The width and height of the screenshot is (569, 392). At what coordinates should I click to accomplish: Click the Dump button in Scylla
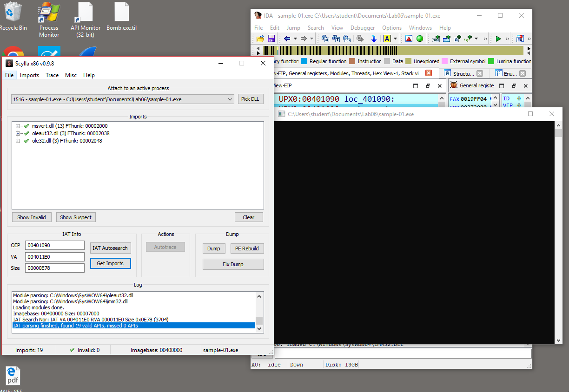pos(214,248)
